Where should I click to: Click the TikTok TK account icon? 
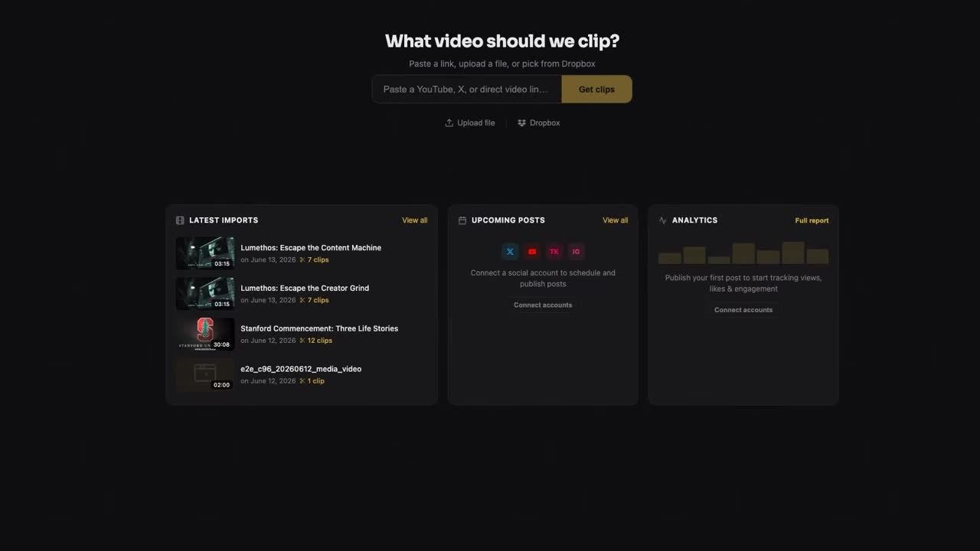point(554,251)
